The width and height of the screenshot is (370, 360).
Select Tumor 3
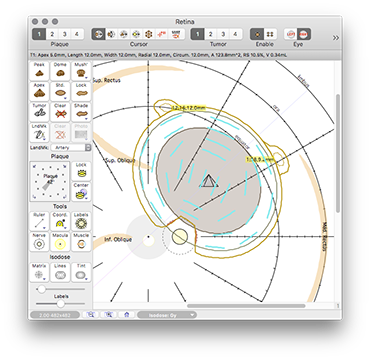pyautogui.click(x=223, y=34)
